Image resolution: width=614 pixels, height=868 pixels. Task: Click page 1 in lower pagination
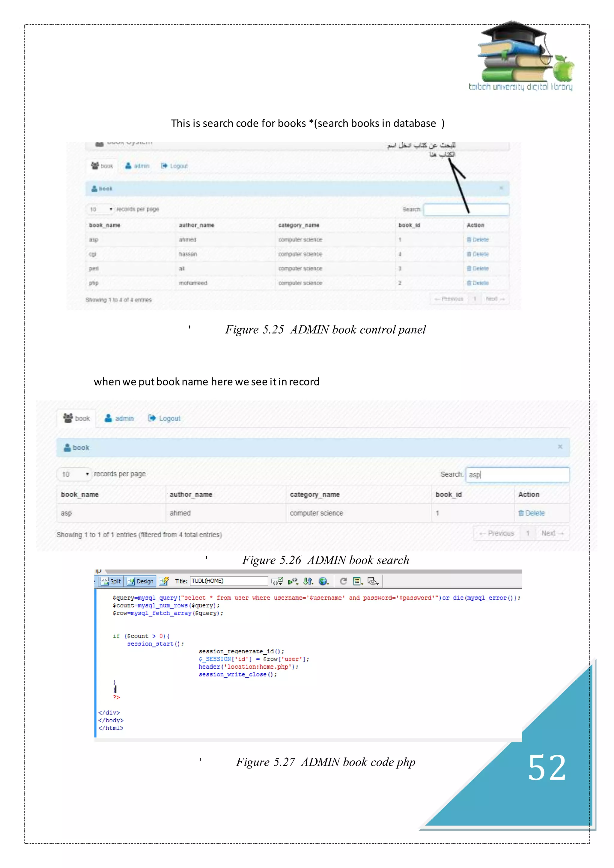[528, 533]
